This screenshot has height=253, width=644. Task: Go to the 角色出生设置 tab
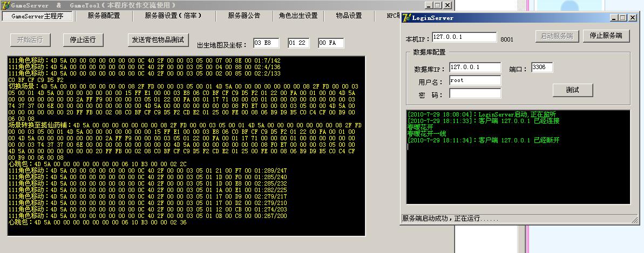tap(298, 16)
